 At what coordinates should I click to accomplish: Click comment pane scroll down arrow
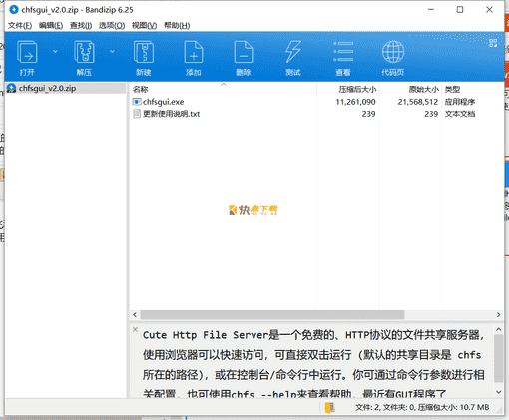pyautogui.click(x=498, y=392)
